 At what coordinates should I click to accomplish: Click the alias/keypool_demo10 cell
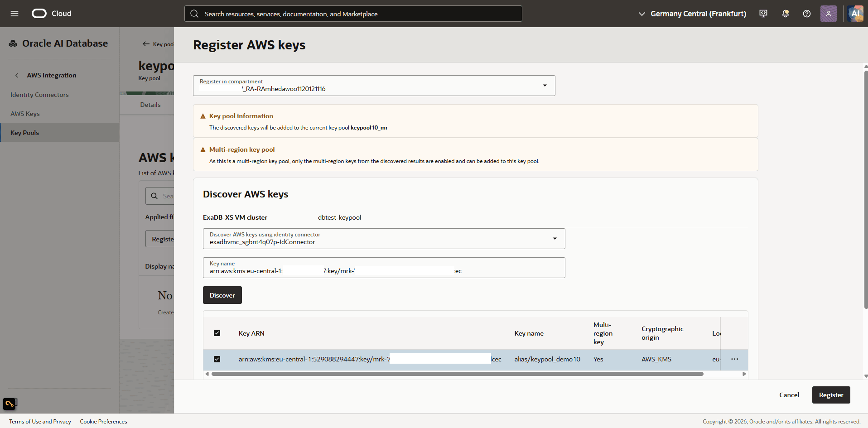coord(547,359)
